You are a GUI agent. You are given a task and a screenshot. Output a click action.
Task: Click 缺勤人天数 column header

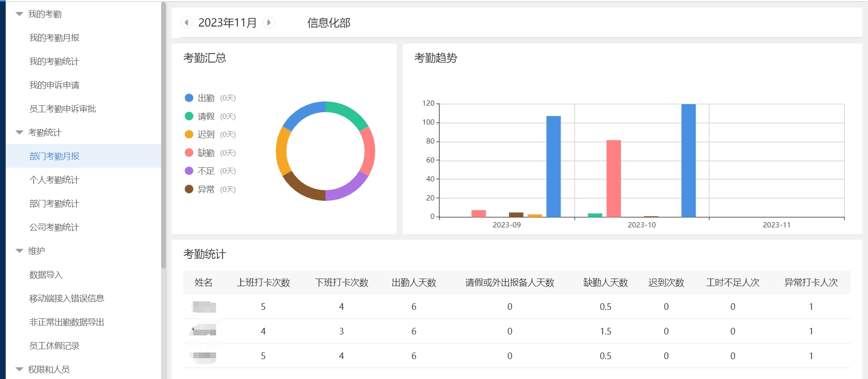click(605, 283)
